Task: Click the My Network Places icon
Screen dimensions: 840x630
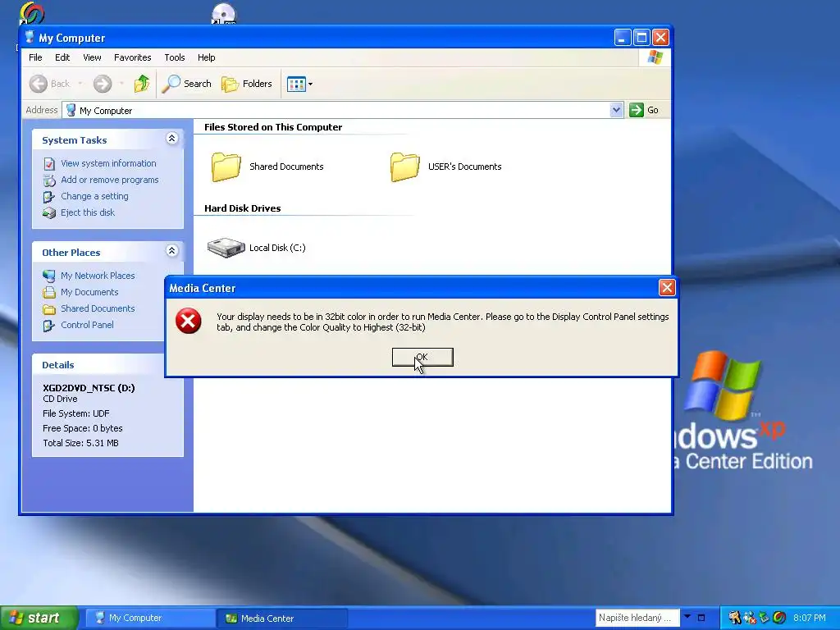Action: click(x=49, y=276)
